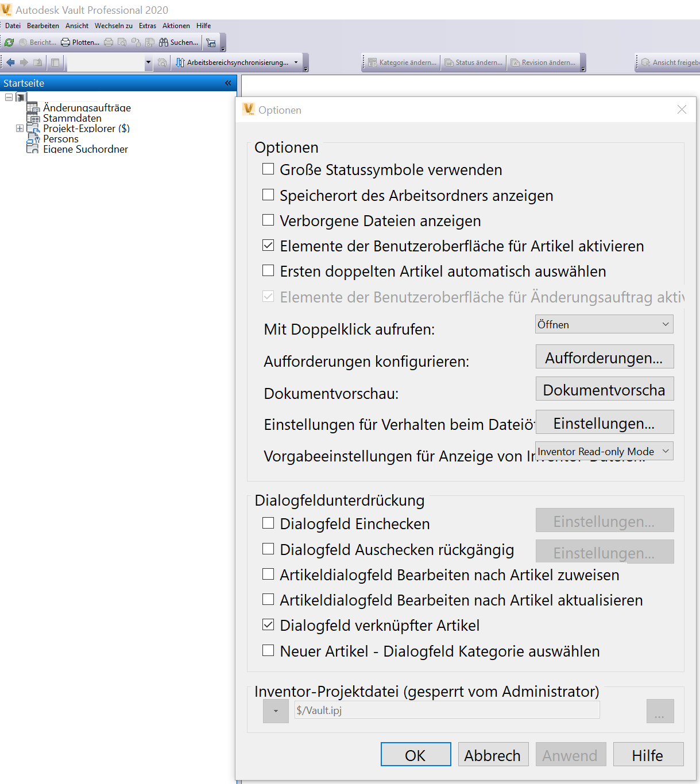Open the Datei menu
700x784 pixels.
(13, 26)
